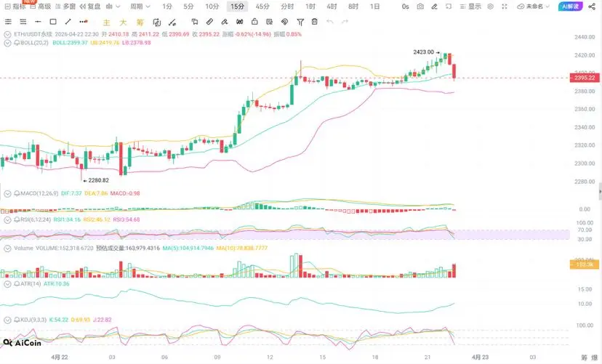Select the brush paint tool
Screen dimensions: 602x364
point(224,22)
